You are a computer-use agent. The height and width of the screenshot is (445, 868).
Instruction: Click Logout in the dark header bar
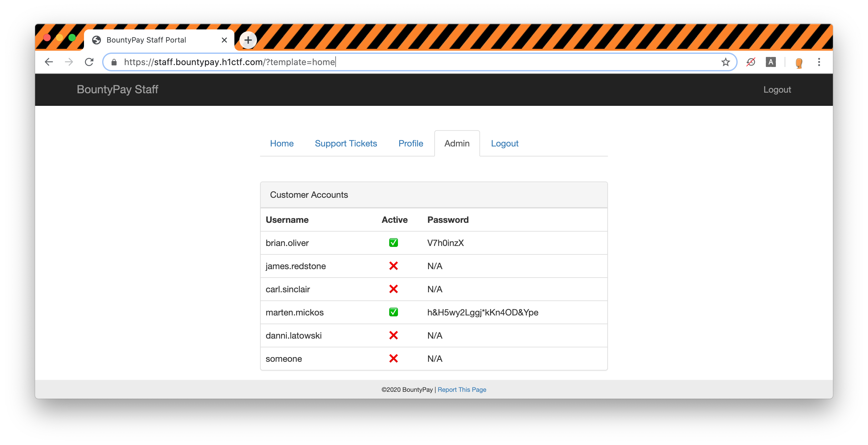coord(777,90)
